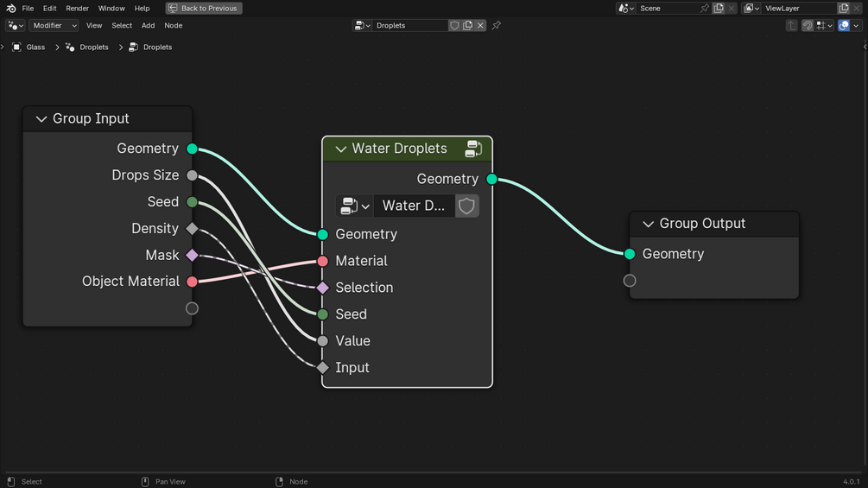Open the Edit menu
Image resolution: width=868 pixels, height=488 pixels.
[x=50, y=9]
